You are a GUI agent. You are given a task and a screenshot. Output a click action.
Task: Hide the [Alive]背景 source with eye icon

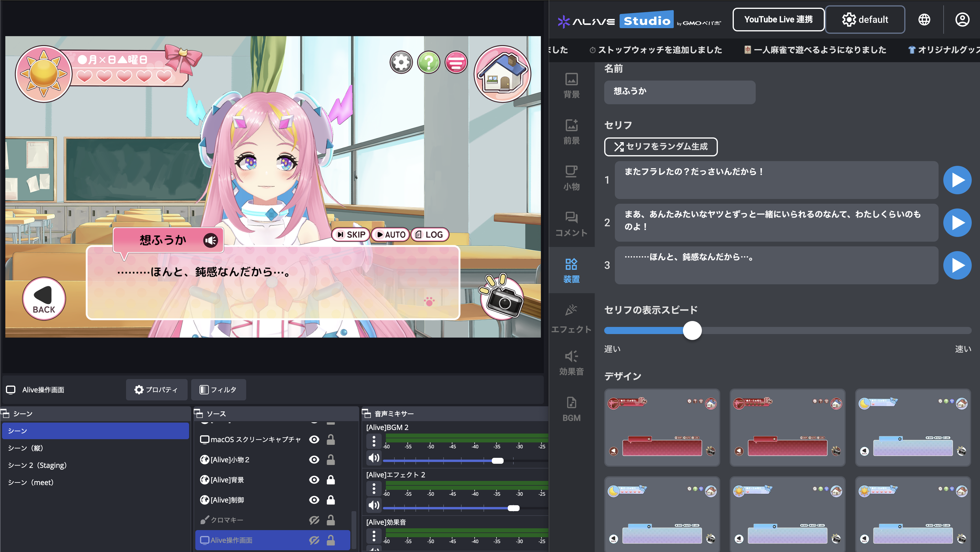tap(314, 480)
